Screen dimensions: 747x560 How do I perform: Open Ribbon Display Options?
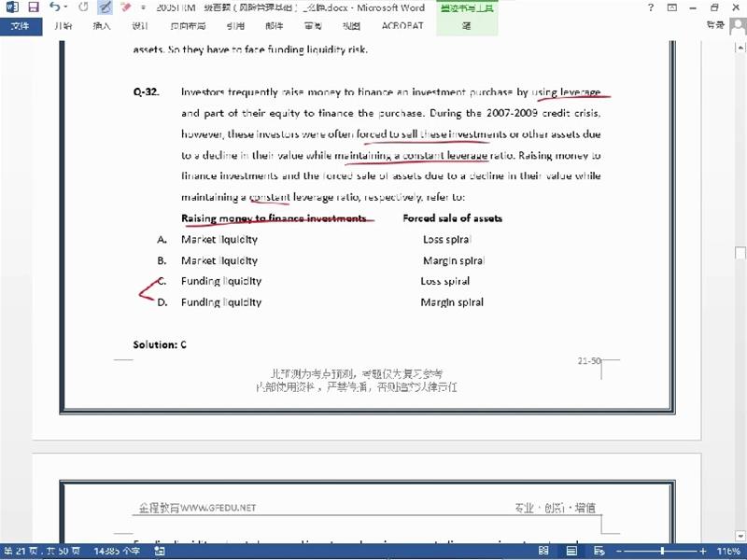coord(671,7)
